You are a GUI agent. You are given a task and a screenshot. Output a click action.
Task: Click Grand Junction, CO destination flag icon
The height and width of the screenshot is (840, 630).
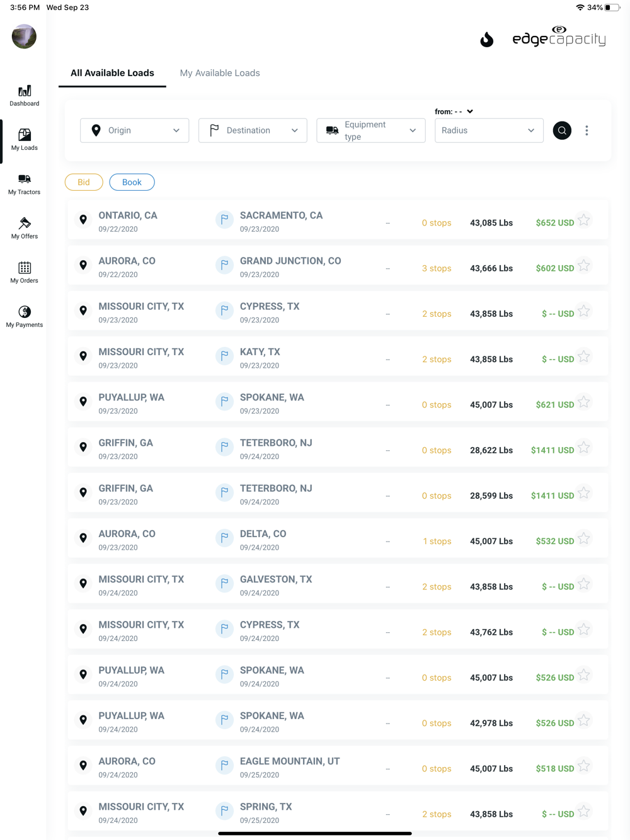coord(224,265)
